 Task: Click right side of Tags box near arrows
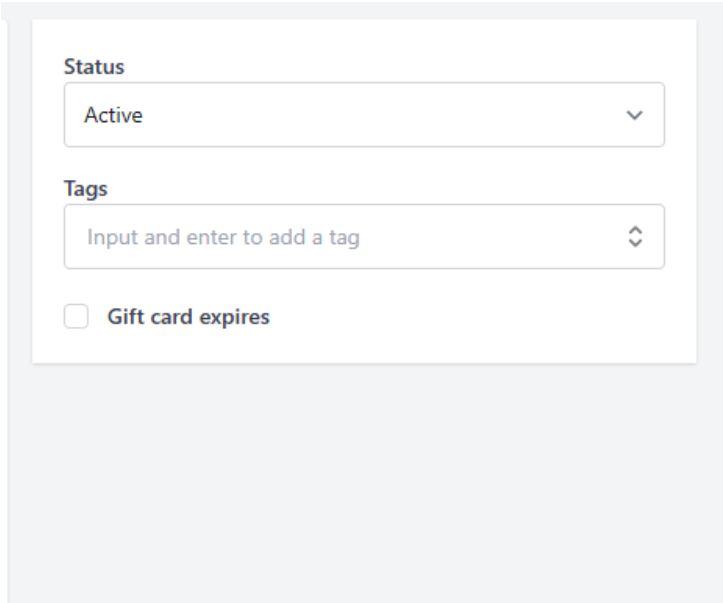[600, 237]
